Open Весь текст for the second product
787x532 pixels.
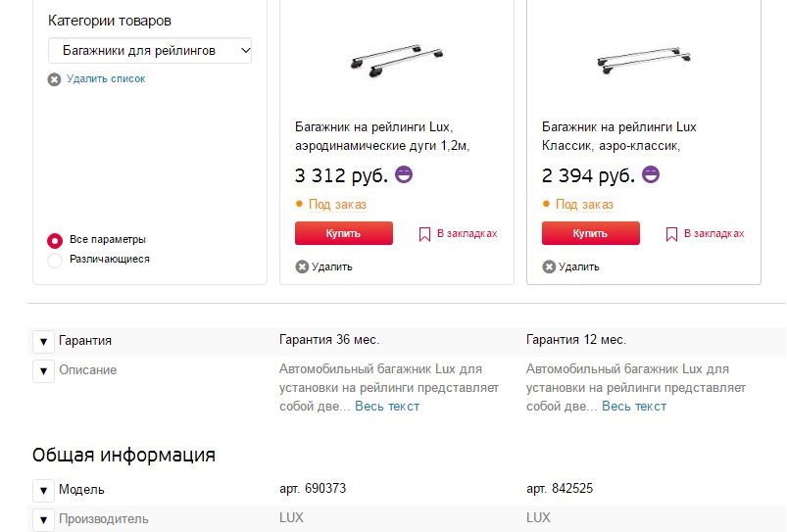point(634,406)
